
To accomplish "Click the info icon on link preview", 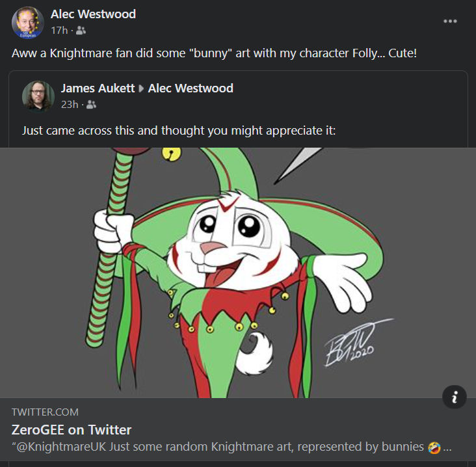I will [454, 397].
